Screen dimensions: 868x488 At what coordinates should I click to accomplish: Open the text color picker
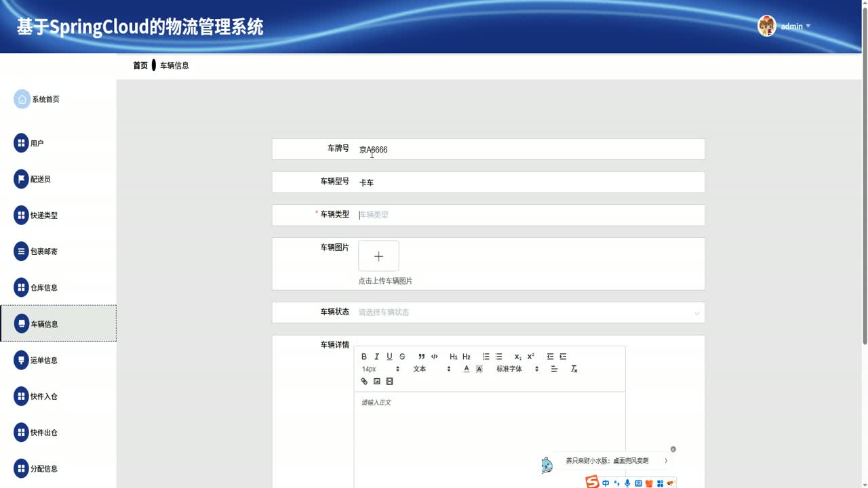[467, 369]
